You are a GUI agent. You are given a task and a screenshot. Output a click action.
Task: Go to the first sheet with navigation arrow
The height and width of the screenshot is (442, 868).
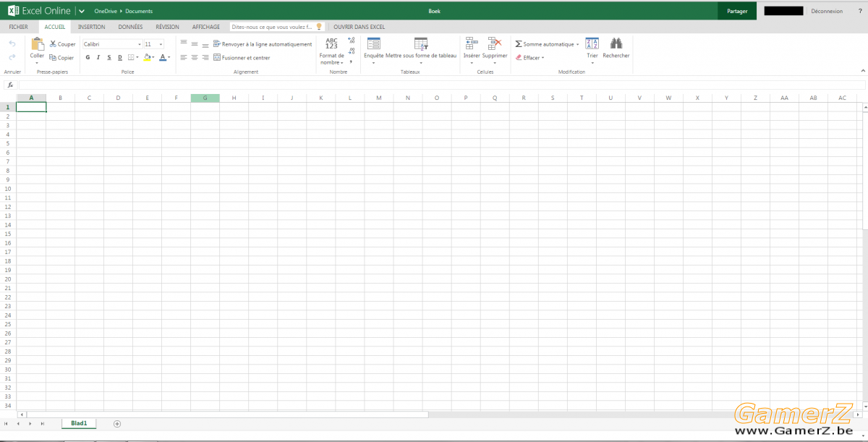pyautogui.click(x=7, y=423)
